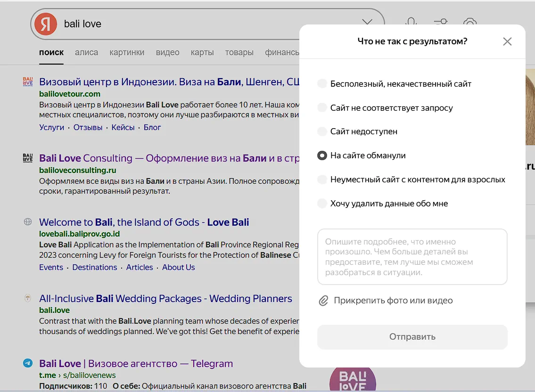Expand search suggestions chevron in search bar

coord(367,22)
